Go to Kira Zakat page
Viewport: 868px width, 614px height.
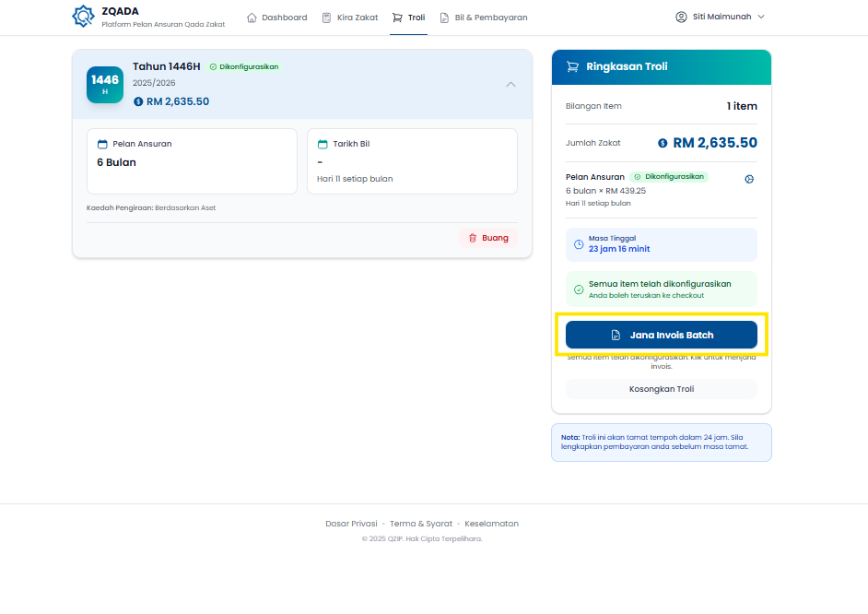(350, 18)
